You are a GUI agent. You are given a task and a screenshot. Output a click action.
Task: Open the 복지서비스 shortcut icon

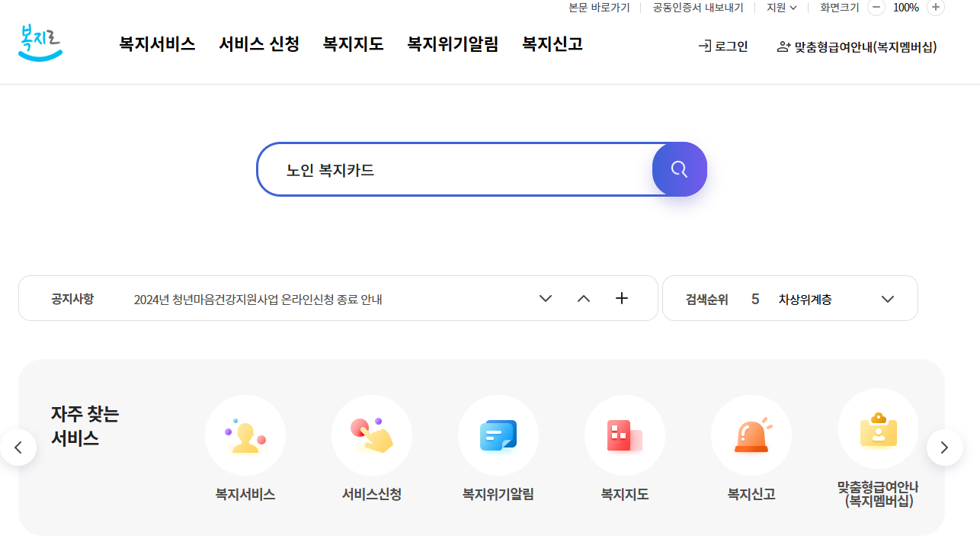click(245, 435)
